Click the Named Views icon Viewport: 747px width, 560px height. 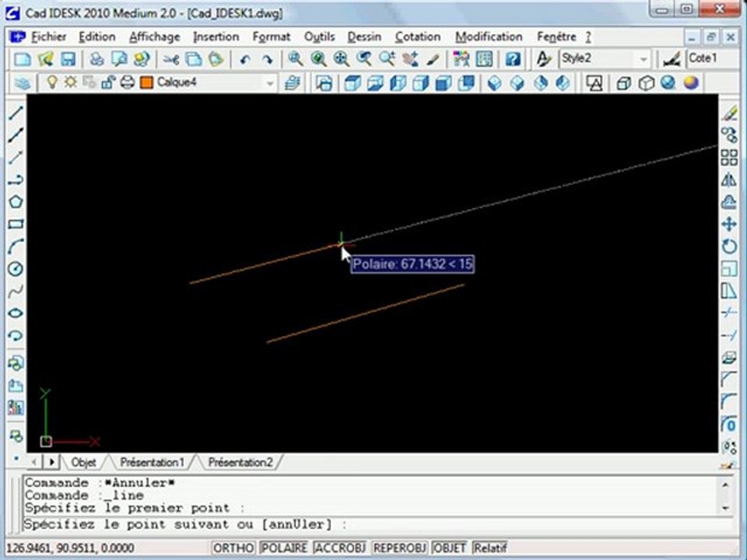(x=324, y=83)
